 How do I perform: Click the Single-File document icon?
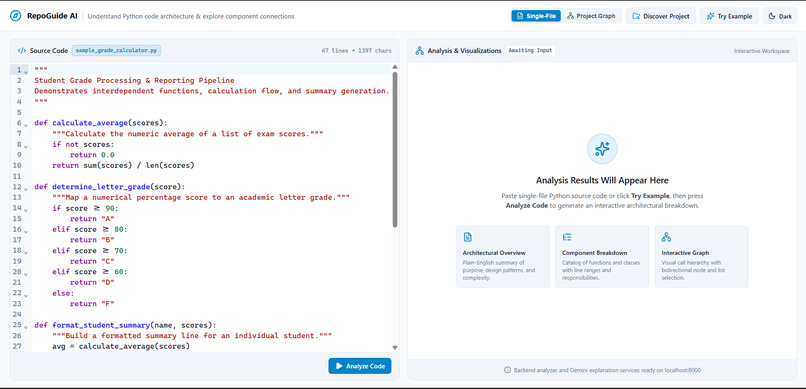coord(519,16)
